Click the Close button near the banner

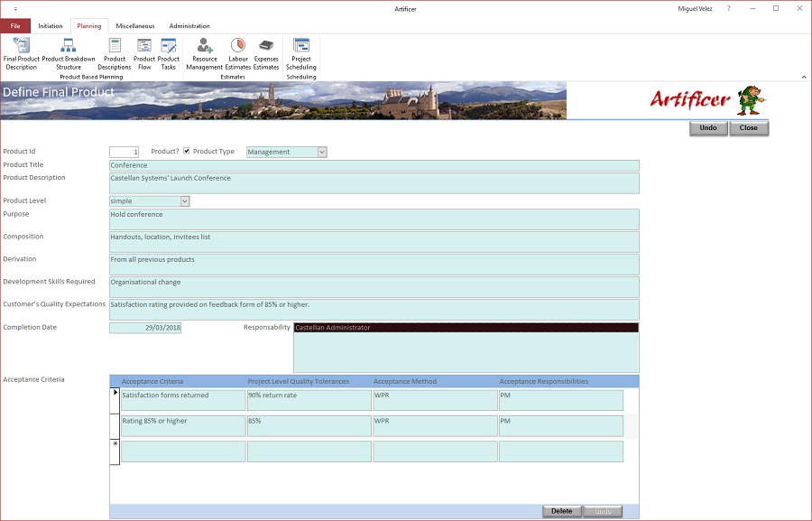[x=749, y=128]
